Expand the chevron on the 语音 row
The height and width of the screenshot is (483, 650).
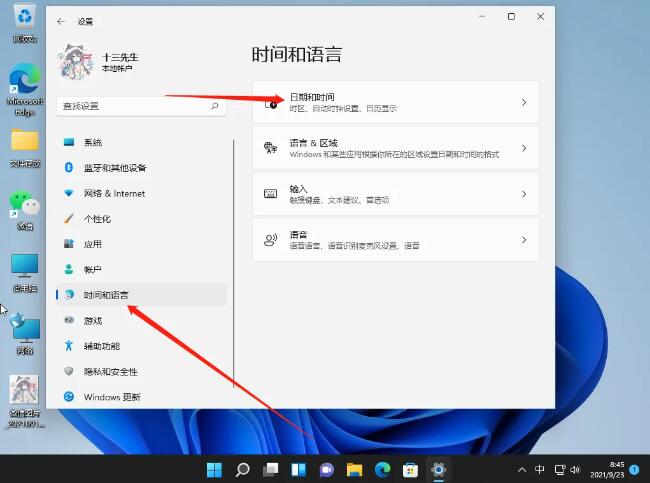pos(524,240)
